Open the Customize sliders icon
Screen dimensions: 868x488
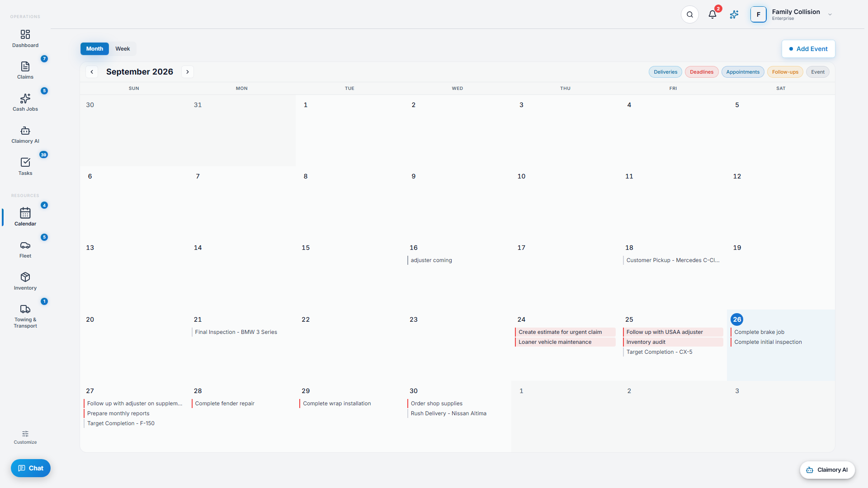pos(25,434)
